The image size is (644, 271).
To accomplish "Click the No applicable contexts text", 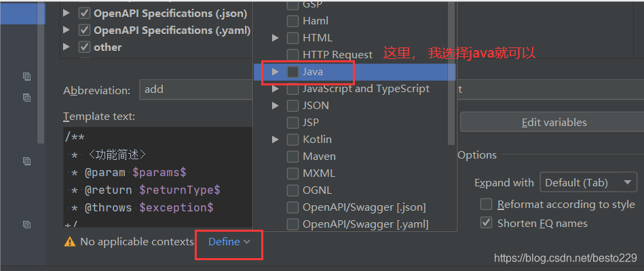I will click(x=137, y=242).
